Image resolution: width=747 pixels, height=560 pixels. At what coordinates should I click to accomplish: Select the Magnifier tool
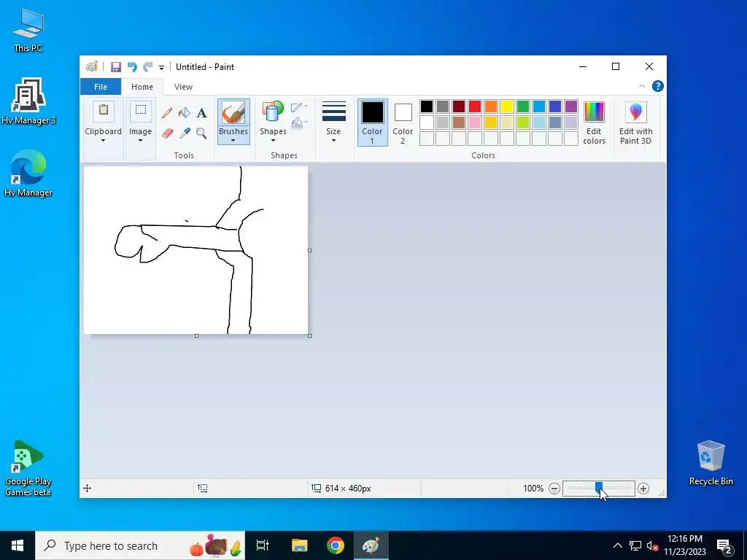click(x=201, y=133)
